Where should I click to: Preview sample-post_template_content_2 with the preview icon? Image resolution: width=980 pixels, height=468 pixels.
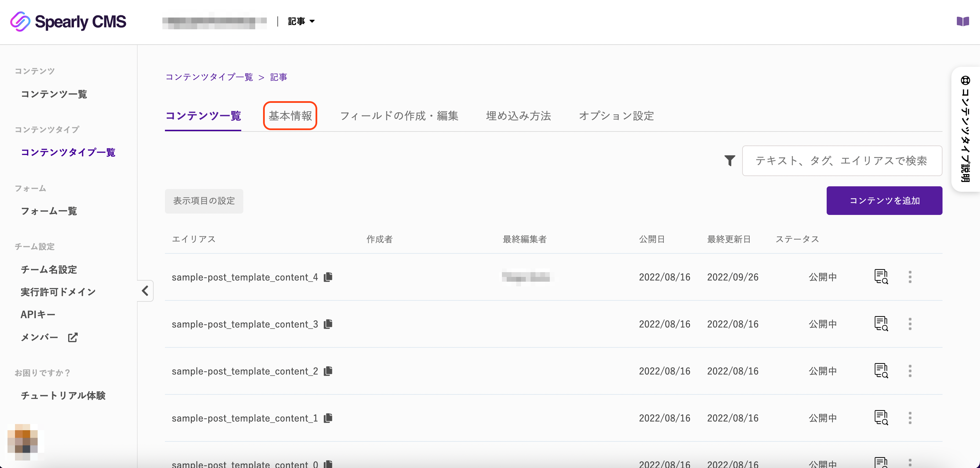click(x=881, y=371)
